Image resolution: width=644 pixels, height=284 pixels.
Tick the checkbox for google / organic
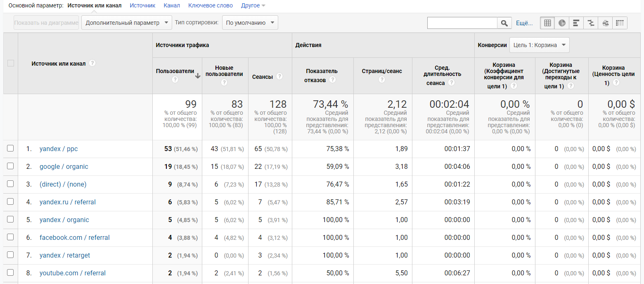10,166
